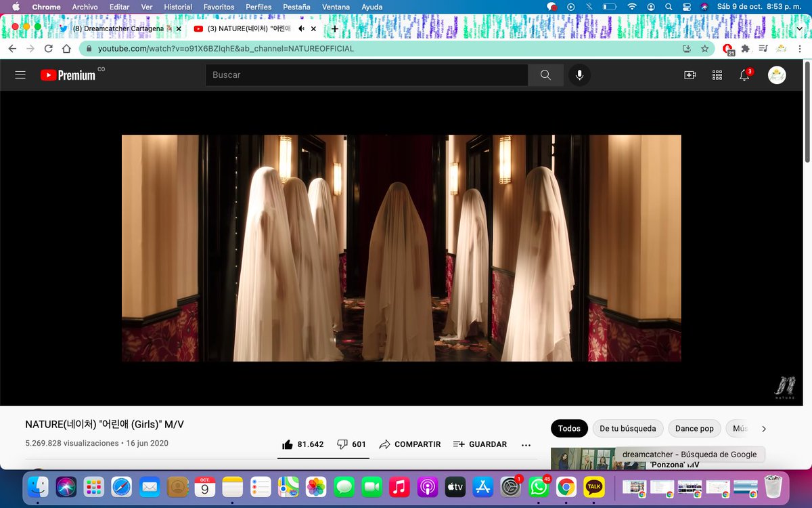Open Chrome media controls icon

pos(763,49)
